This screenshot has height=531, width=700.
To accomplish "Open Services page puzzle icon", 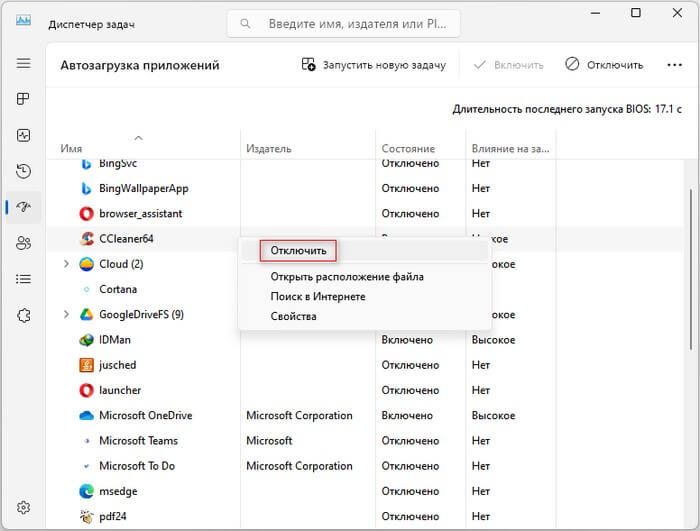I will pyautogui.click(x=23, y=315).
